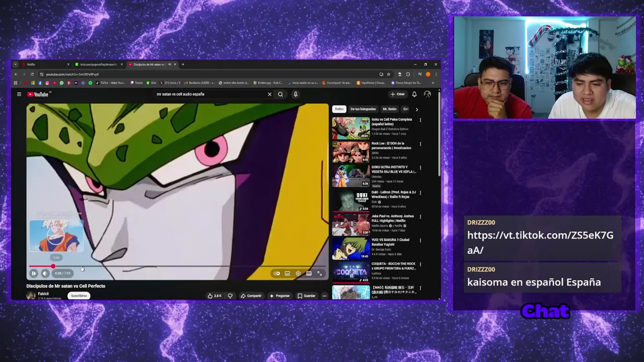
Task: Like the video with 3.8 K thumbs up
Action: (x=214, y=296)
